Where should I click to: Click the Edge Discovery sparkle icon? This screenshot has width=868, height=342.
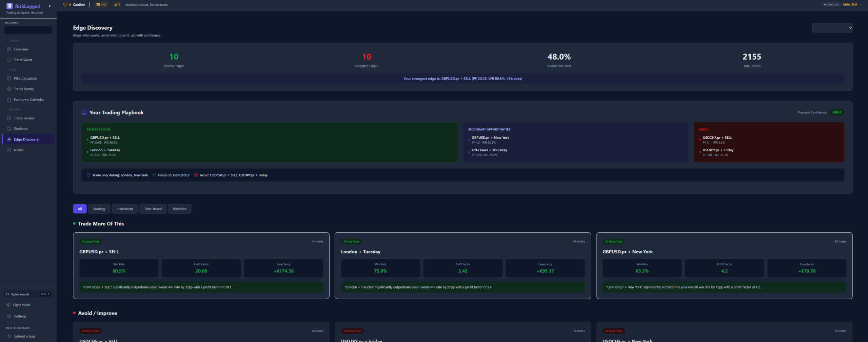pos(9,139)
